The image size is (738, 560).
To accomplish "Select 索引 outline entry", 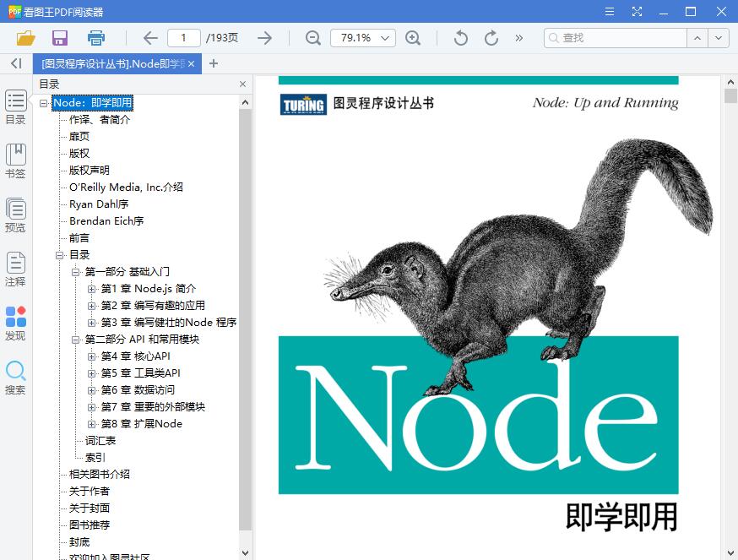I will pos(95,458).
